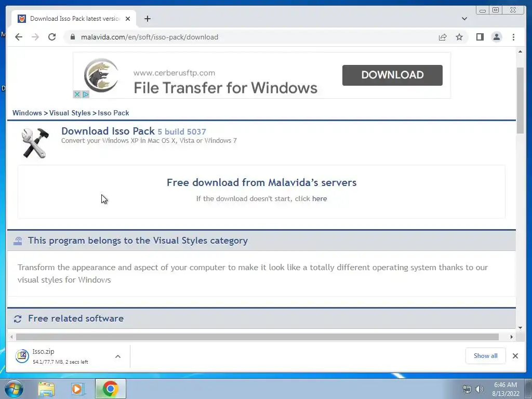
Task: Click Isso.zip download progress icon
Action: pyautogui.click(x=22, y=356)
